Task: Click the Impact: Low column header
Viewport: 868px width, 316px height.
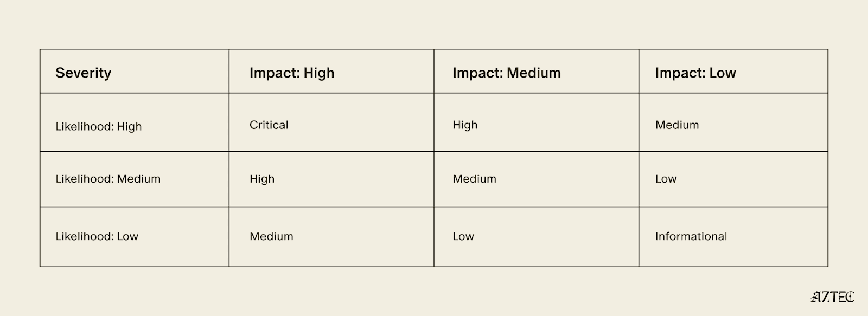Action: (733, 72)
